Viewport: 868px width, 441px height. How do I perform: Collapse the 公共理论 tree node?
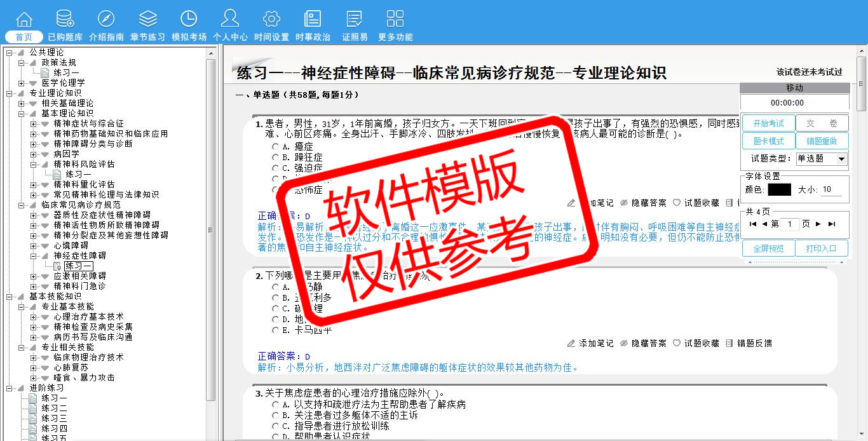(x=9, y=52)
